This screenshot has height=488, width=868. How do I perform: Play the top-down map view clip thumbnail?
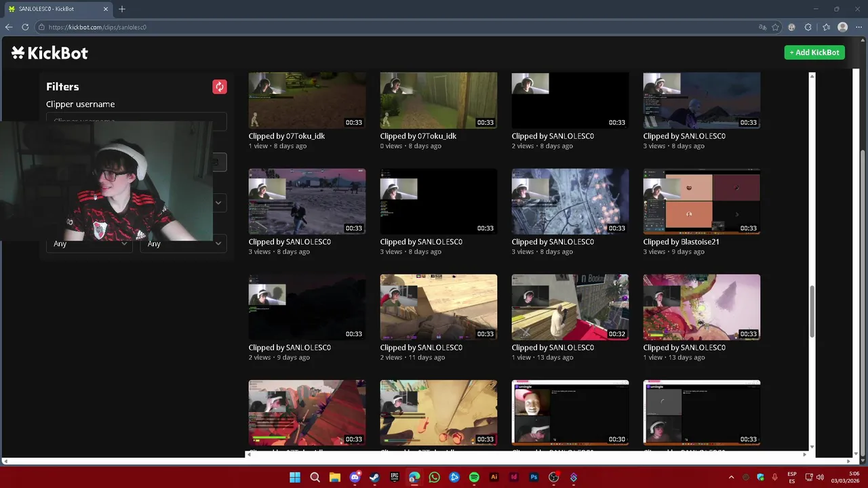(570, 201)
